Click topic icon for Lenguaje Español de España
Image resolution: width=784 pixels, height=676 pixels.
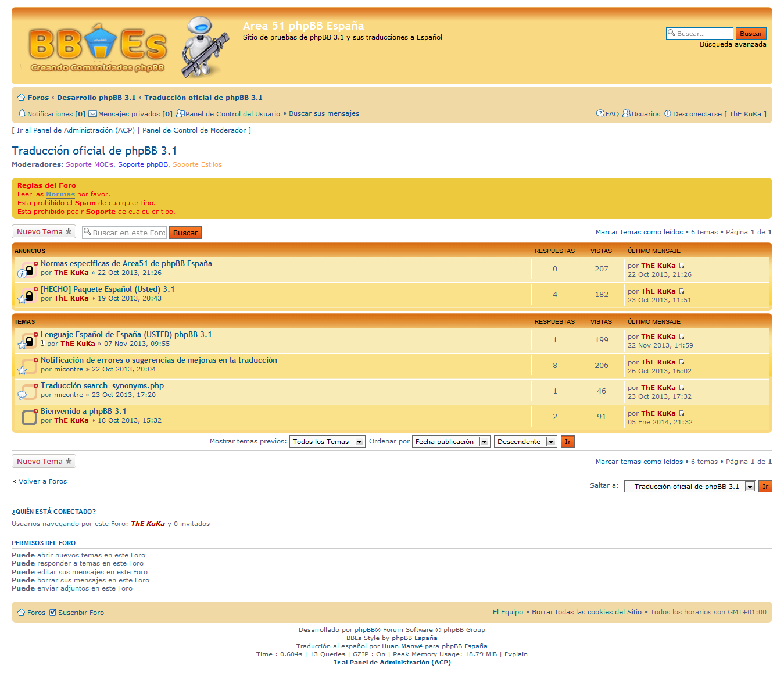pyautogui.click(x=28, y=341)
